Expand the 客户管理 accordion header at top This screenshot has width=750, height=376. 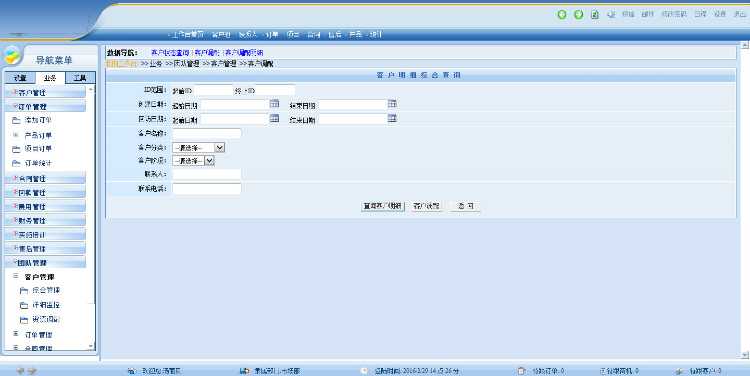point(45,92)
